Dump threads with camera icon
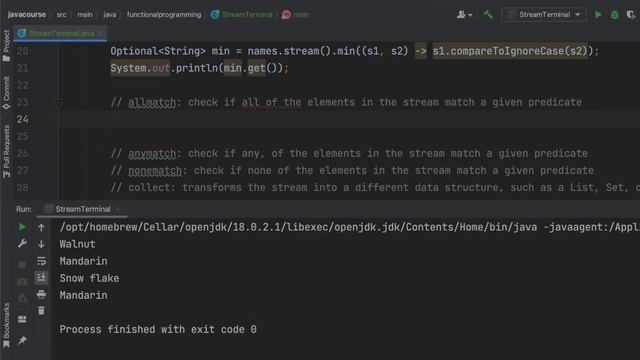This screenshot has height=360, width=640. point(22,282)
